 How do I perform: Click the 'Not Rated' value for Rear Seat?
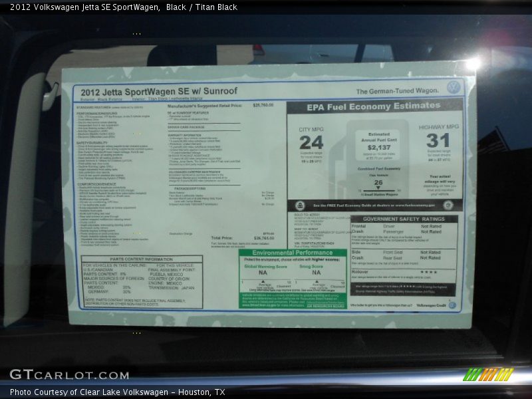[x=430, y=258]
